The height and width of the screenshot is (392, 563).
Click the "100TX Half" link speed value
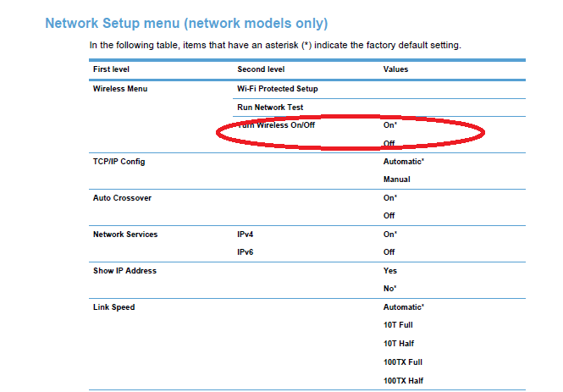(403, 380)
